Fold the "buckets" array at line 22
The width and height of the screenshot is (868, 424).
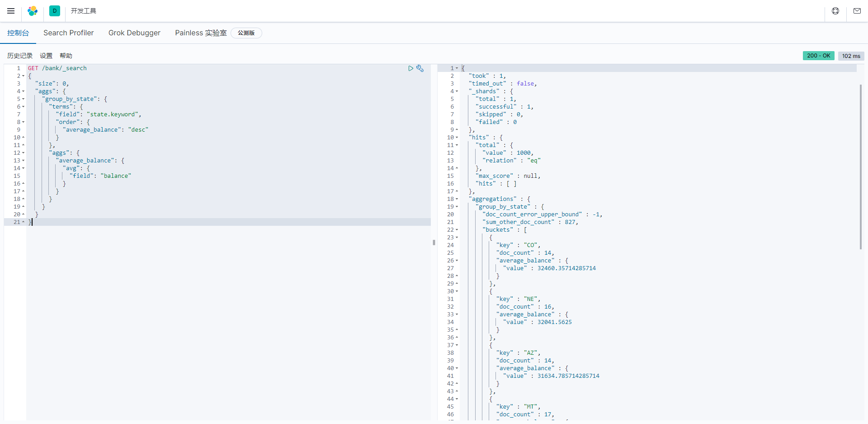[x=457, y=230]
